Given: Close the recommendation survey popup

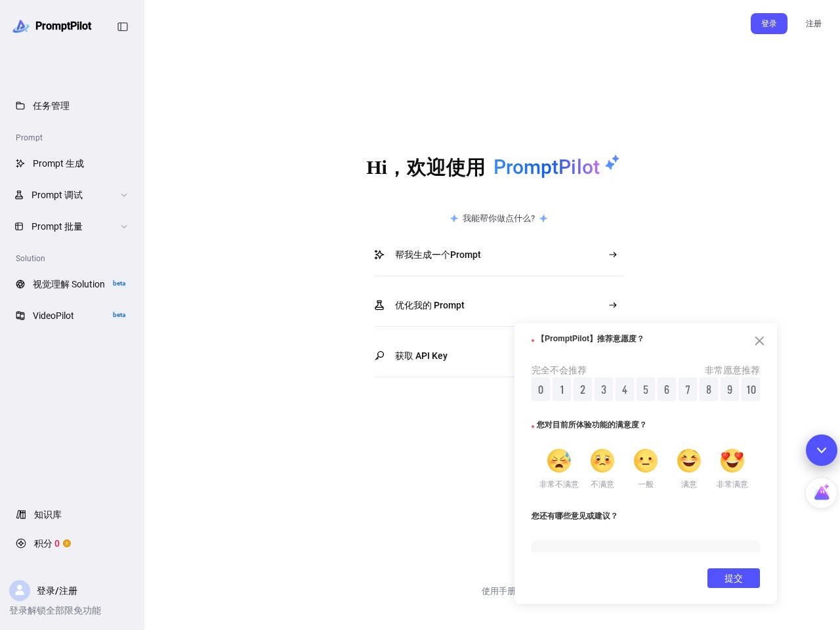Looking at the screenshot, I should [x=759, y=341].
